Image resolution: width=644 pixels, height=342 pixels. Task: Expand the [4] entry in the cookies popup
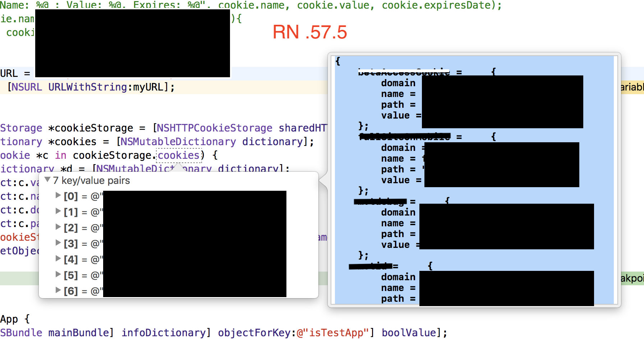(x=58, y=258)
